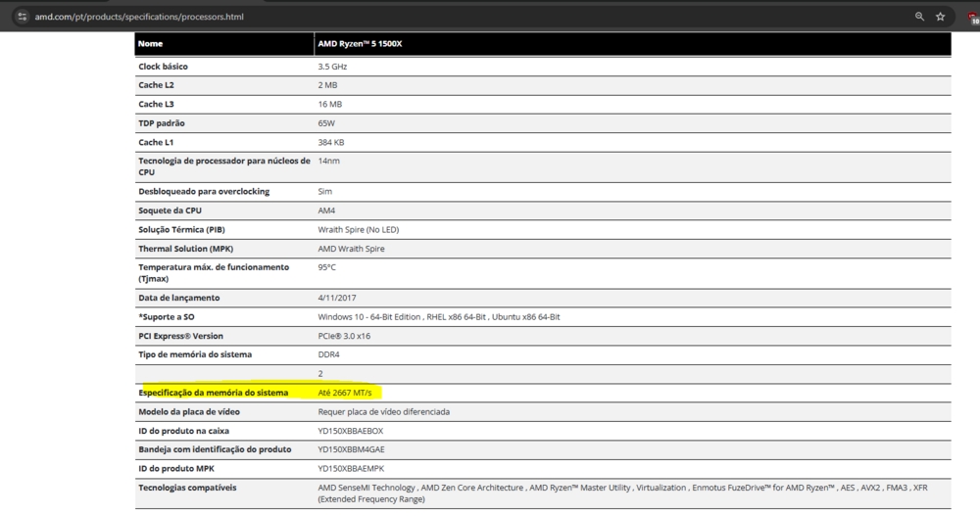
Task: Select the Soquete da CPU AM4 value
Action: coord(327,211)
